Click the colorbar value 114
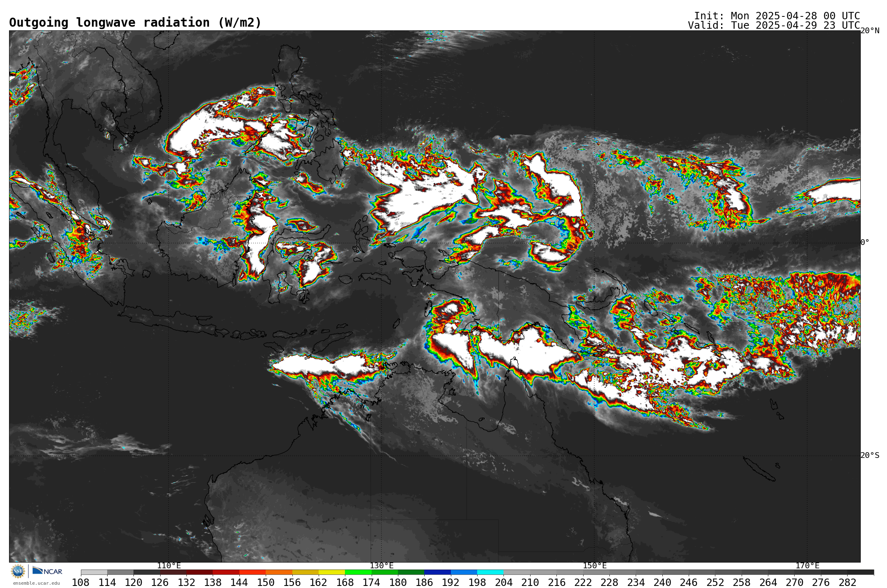 click(x=107, y=583)
